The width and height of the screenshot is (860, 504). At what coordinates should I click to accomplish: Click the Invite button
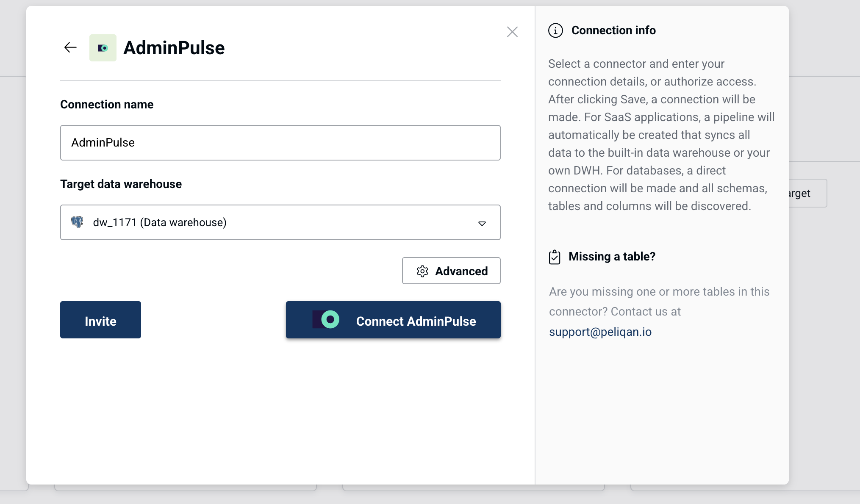click(x=100, y=320)
